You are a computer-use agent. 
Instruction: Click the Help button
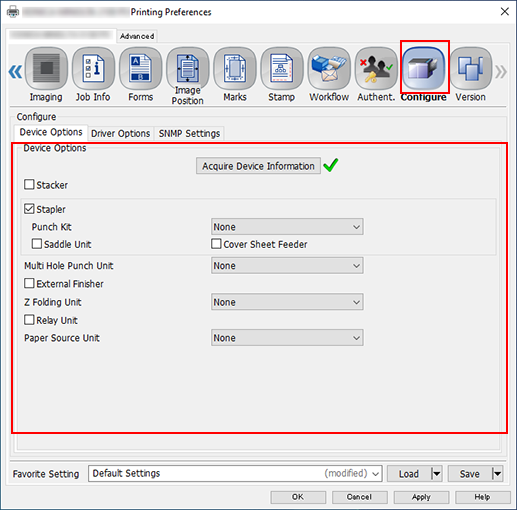[x=482, y=497]
